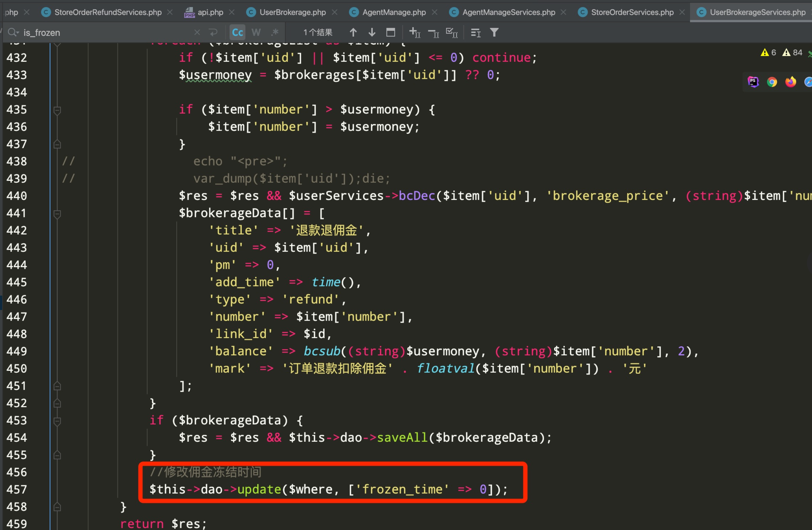Toggle Regex search option
This screenshot has width=812, height=530.
click(x=275, y=32)
